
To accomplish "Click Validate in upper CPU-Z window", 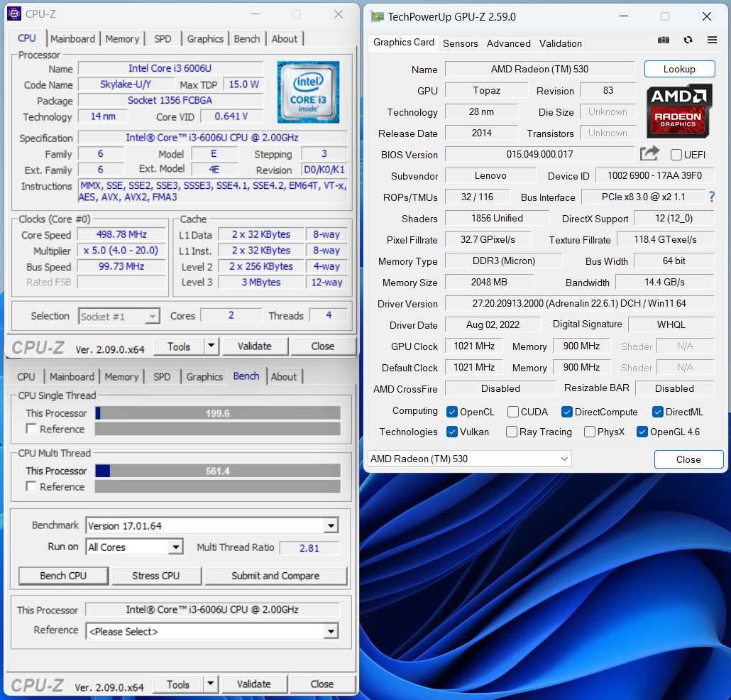I will tap(255, 346).
